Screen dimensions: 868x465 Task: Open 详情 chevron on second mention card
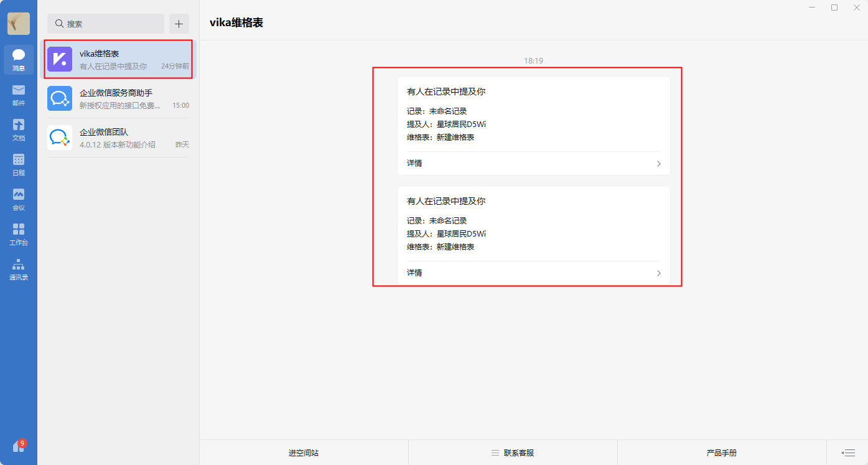click(658, 273)
